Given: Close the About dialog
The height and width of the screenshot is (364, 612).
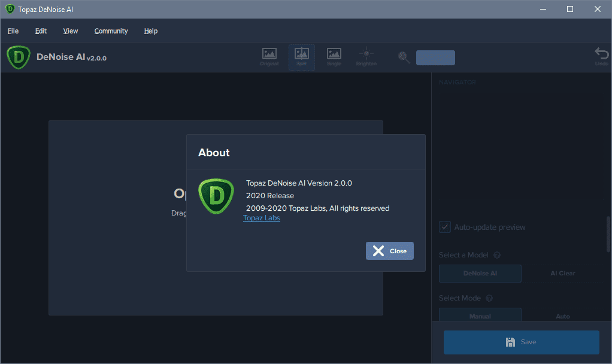Looking at the screenshot, I should pos(389,251).
